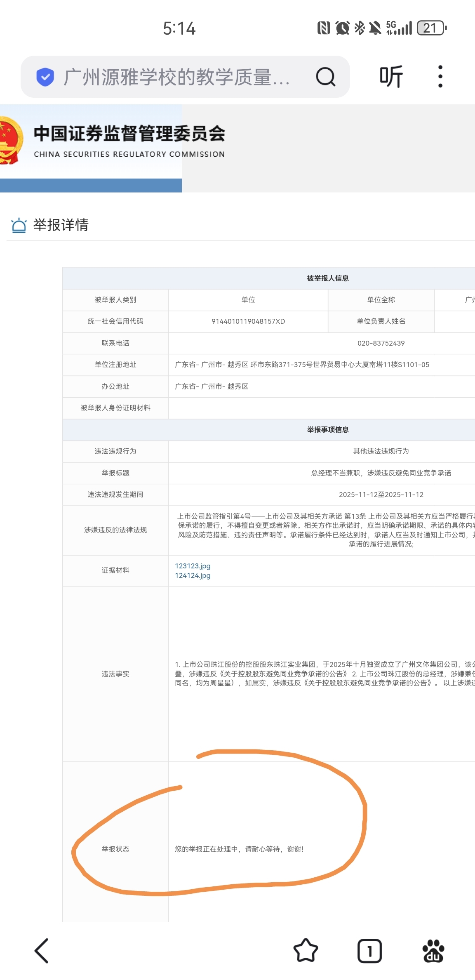The width and height of the screenshot is (475, 980).
Task: Open evidence file 123123.jpg
Action: pyautogui.click(x=193, y=566)
